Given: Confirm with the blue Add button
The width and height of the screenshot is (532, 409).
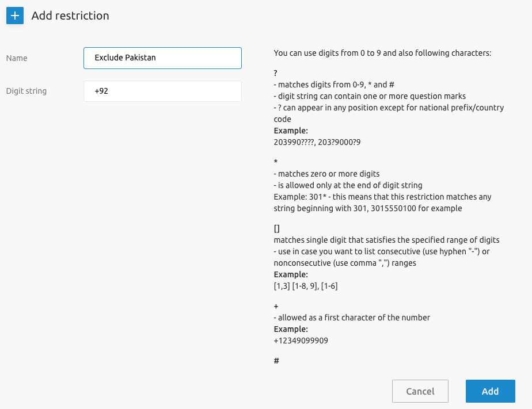Looking at the screenshot, I should point(490,391).
